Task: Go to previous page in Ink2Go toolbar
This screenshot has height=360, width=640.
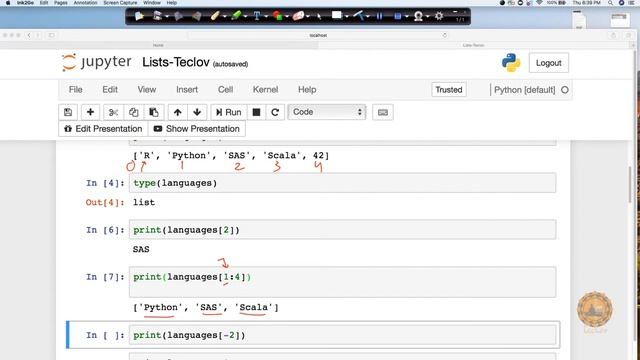Action: point(178,16)
